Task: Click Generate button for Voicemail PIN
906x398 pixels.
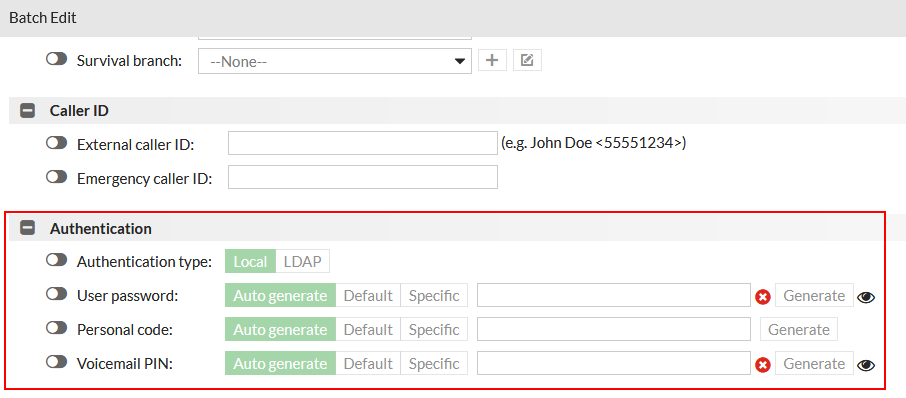Action: click(814, 364)
